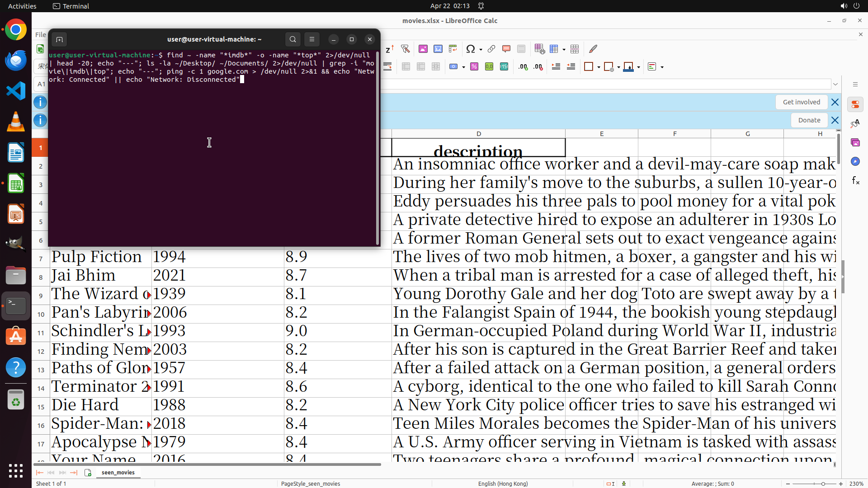
Task: Click the Insert Image icon
Action: click(423, 49)
